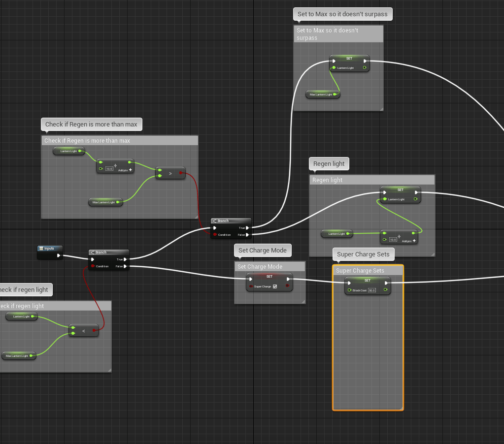The image size is (504, 444).
Task: Toggle the Super Charge checkbox
Action: 275,286
